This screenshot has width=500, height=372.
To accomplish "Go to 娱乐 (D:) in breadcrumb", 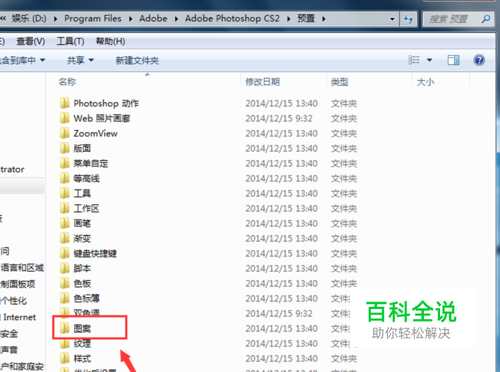I will point(29,19).
